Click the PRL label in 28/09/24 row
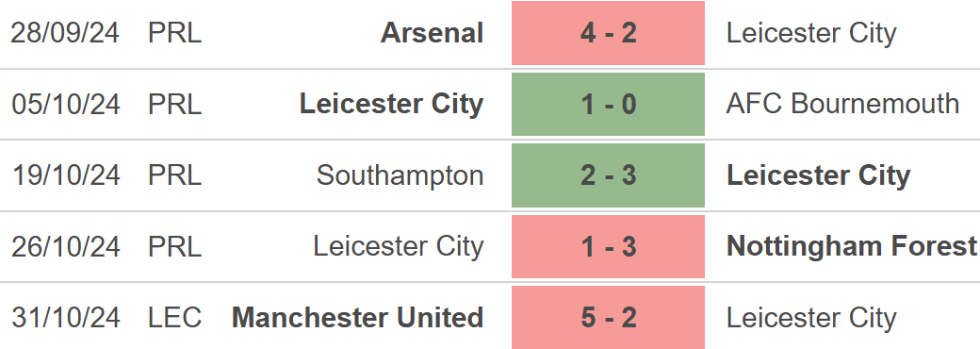Image resolution: width=980 pixels, height=349 pixels. (x=175, y=33)
